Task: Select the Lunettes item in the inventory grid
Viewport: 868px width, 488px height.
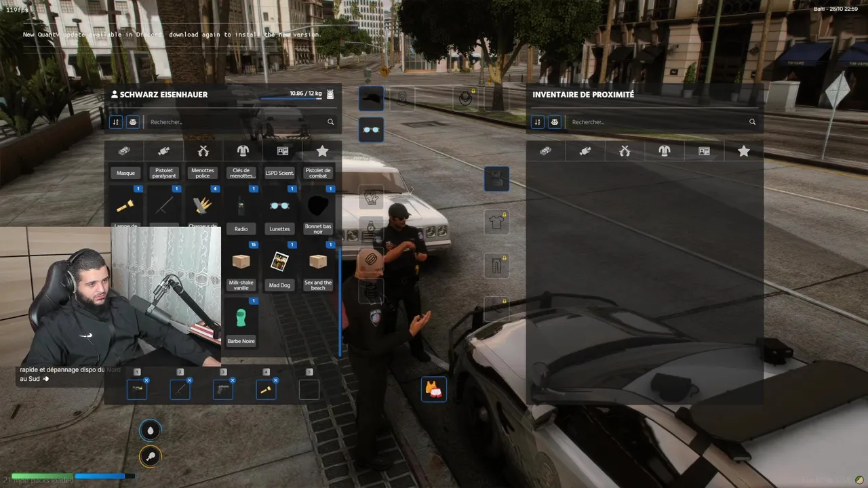Action: click(279, 210)
